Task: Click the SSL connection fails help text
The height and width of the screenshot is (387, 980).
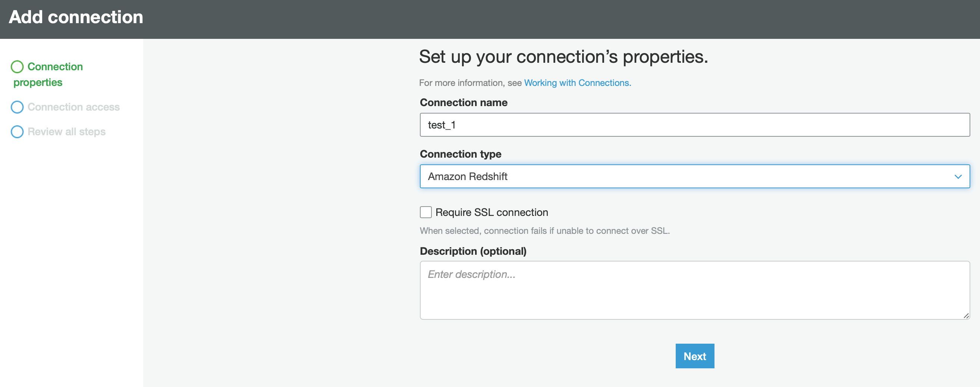Action: click(544, 231)
